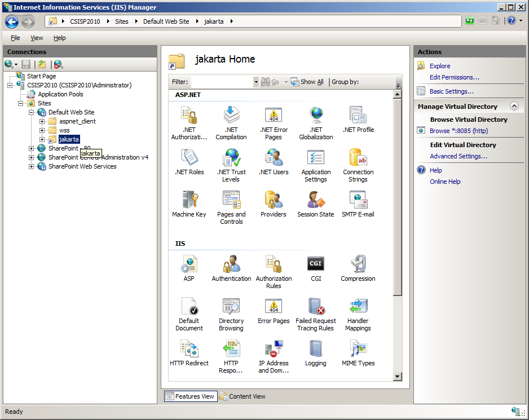Open the Machine Key feature

(x=189, y=204)
